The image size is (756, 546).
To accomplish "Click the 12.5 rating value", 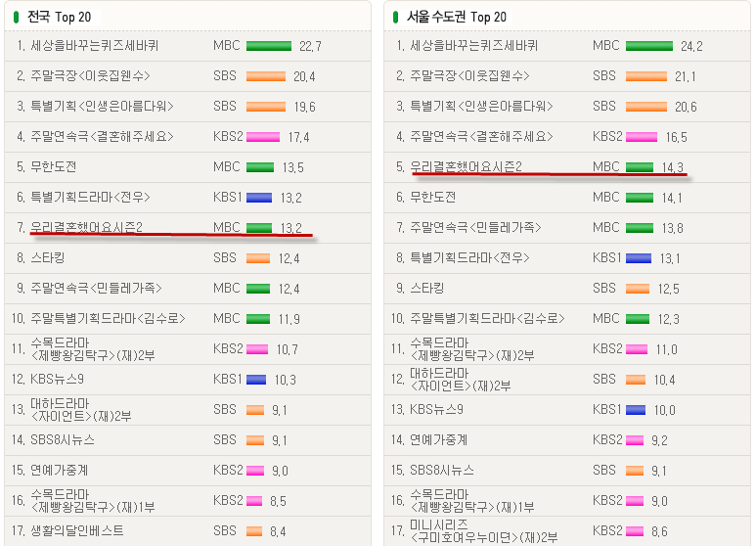I will (669, 290).
